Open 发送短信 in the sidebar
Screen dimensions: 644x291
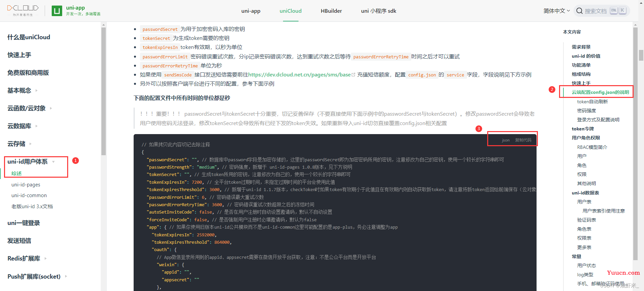click(19, 241)
